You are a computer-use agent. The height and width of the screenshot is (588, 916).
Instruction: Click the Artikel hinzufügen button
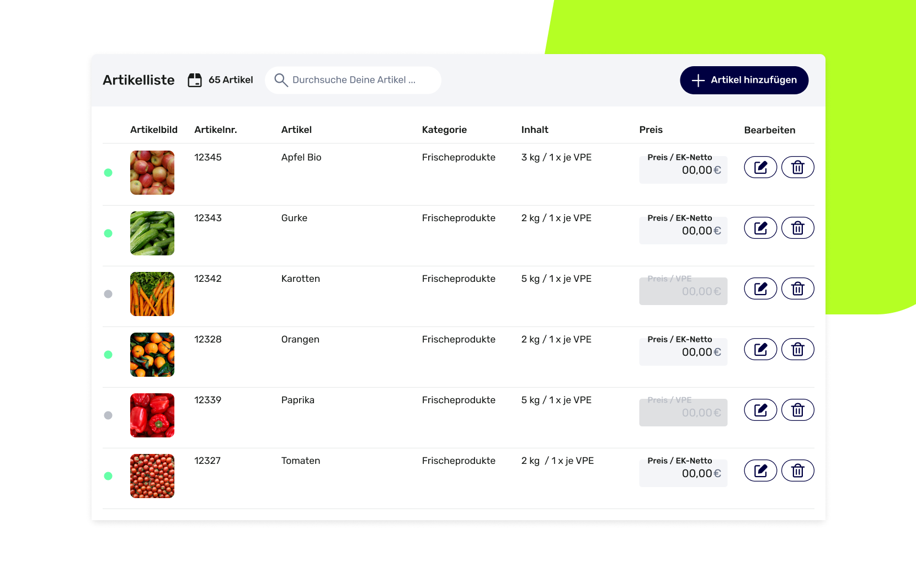point(744,80)
